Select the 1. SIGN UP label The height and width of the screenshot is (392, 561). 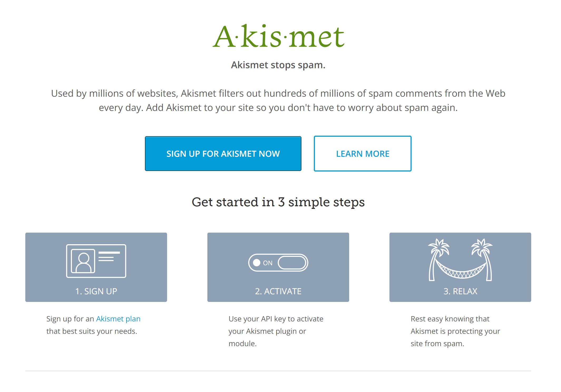pos(96,291)
